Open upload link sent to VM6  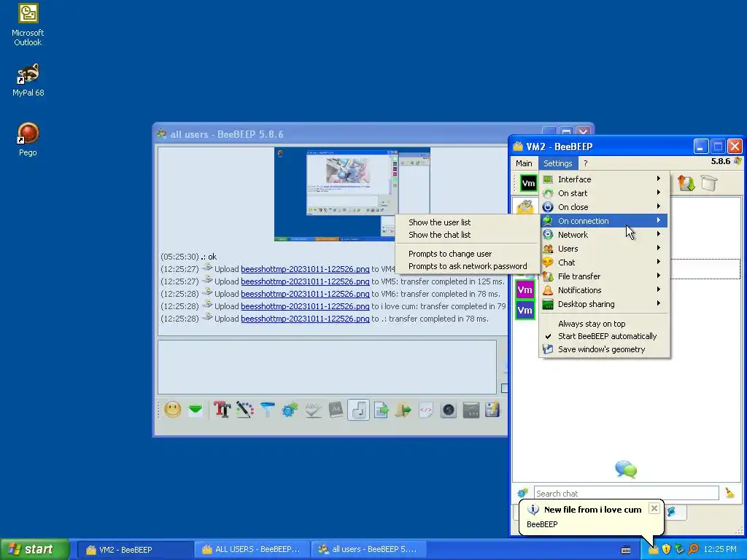305,294
